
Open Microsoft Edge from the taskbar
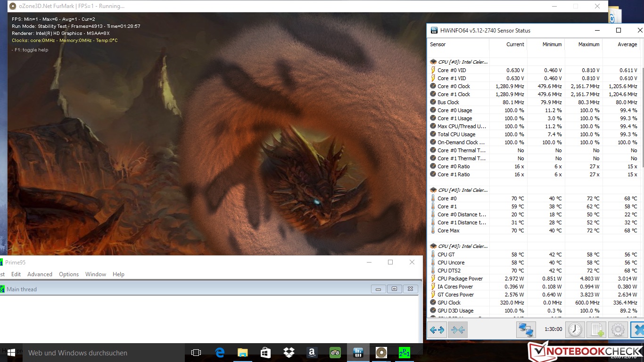(220, 352)
